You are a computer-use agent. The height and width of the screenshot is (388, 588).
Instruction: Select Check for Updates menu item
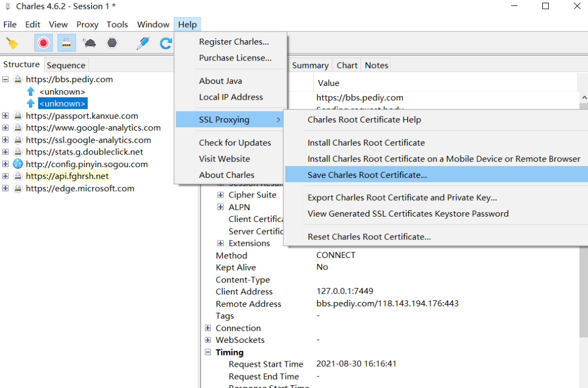(x=231, y=143)
